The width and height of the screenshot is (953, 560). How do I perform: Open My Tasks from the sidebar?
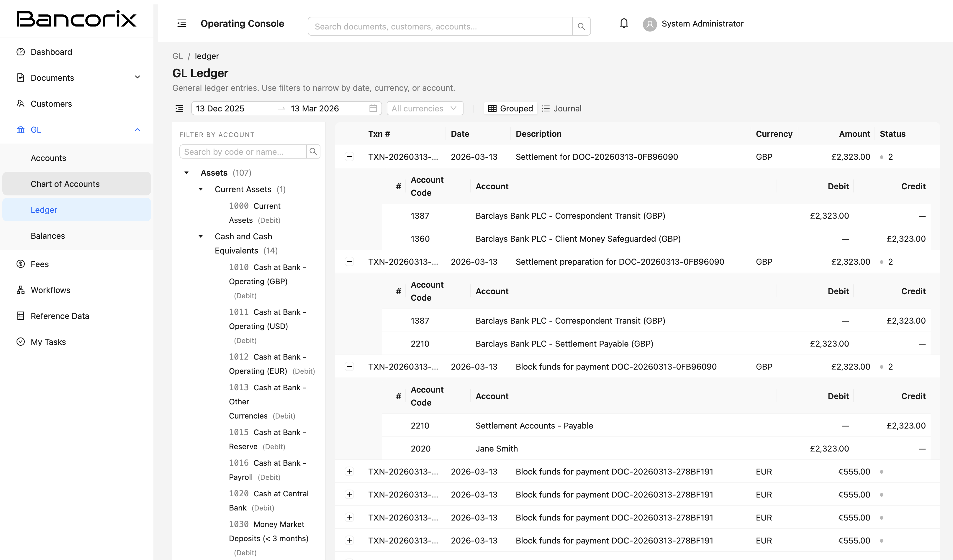click(x=48, y=342)
